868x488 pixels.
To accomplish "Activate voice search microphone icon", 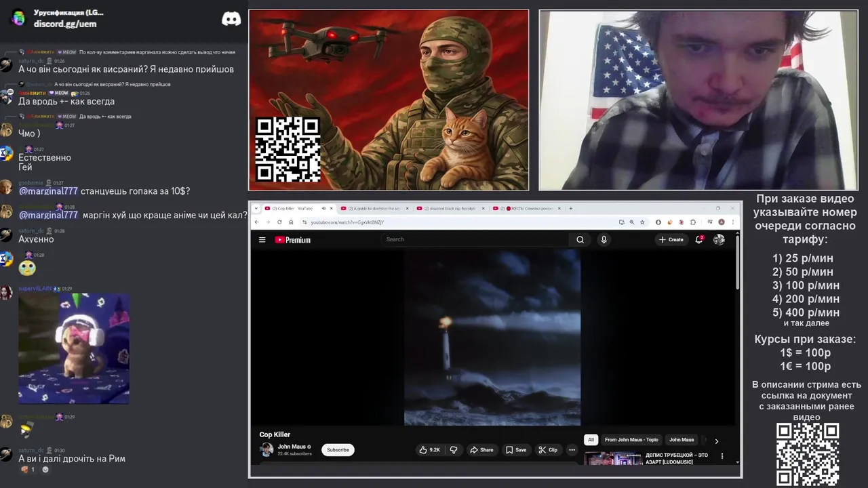I will pyautogui.click(x=604, y=239).
